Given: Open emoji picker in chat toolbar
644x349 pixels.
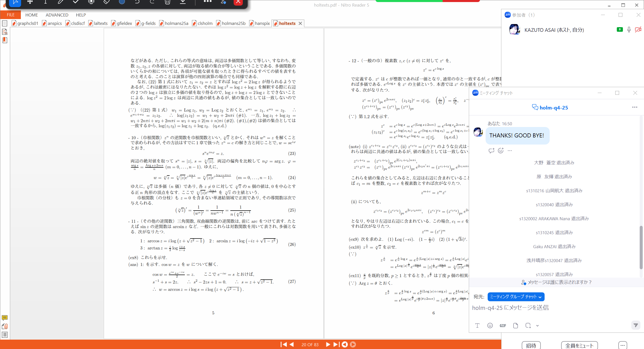Looking at the screenshot, I should 490,326.
